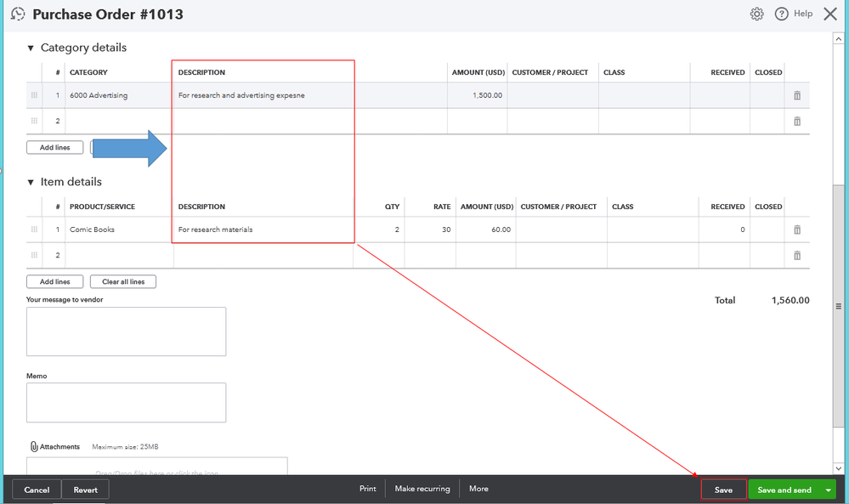Image resolution: width=849 pixels, height=504 pixels.
Task: Click the Help text label
Action: [x=803, y=14]
